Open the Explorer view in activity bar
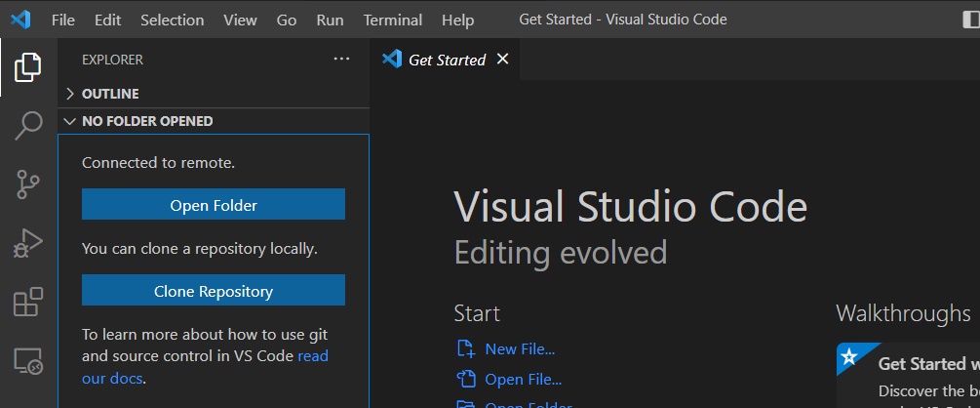 tap(28, 67)
